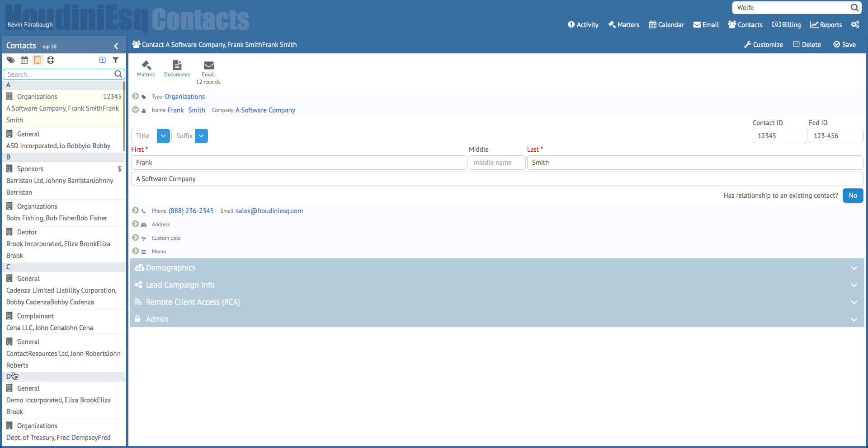Select contact ContactResources Ltd, John Roberts
The image size is (868, 448).
[x=63, y=354]
